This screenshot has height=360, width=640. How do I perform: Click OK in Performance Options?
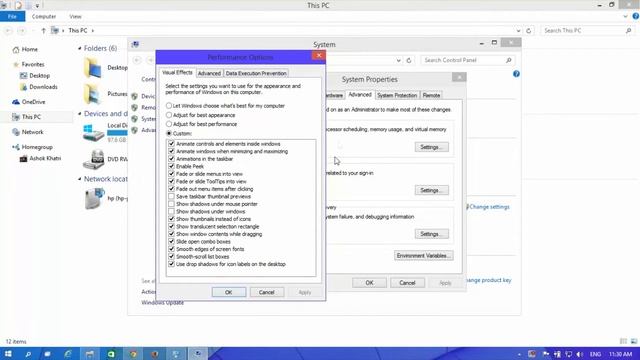point(229,292)
